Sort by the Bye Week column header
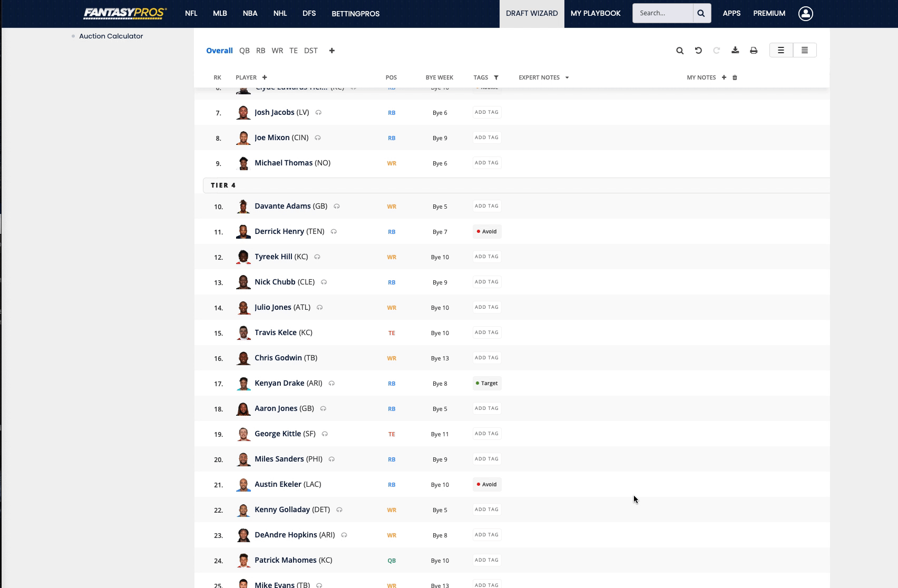This screenshot has height=588, width=898. (440, 77)
